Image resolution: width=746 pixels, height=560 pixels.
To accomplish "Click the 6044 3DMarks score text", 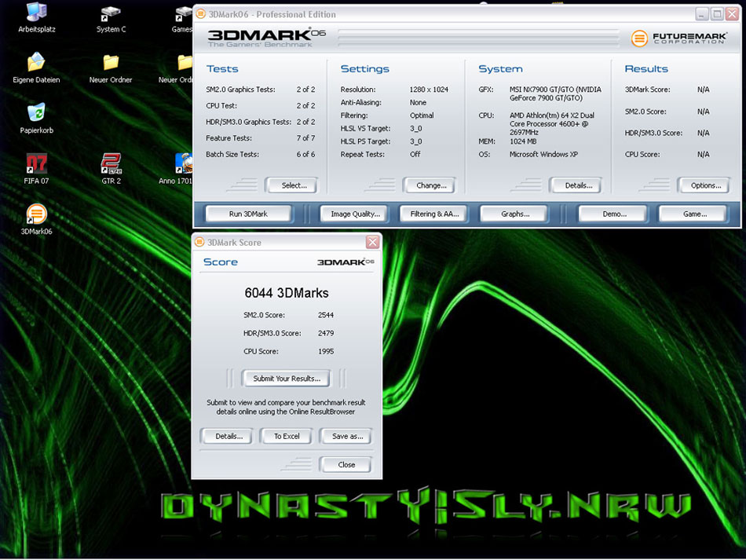I will coord(287,293).
